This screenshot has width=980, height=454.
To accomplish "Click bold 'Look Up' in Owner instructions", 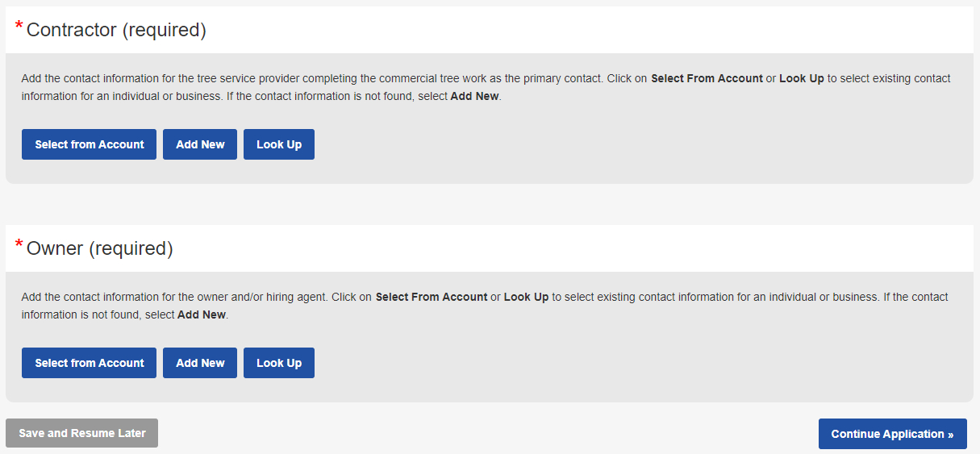I will click(x=526, y=298).
